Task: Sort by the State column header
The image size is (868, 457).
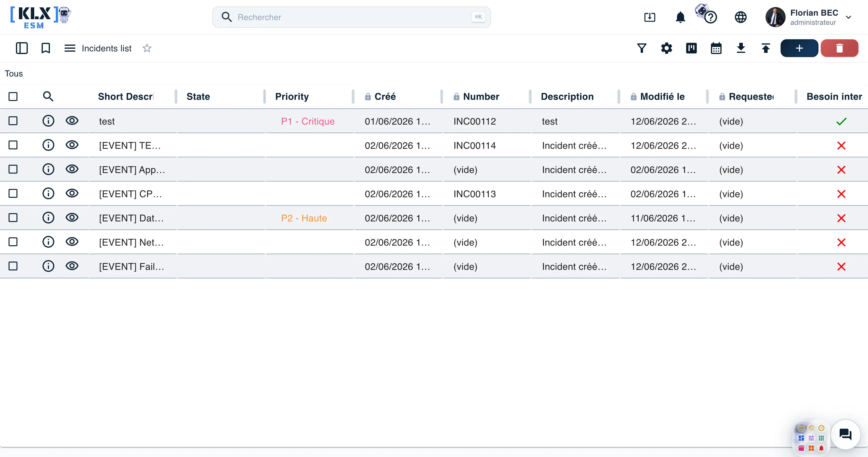Action: pos(198,96)
